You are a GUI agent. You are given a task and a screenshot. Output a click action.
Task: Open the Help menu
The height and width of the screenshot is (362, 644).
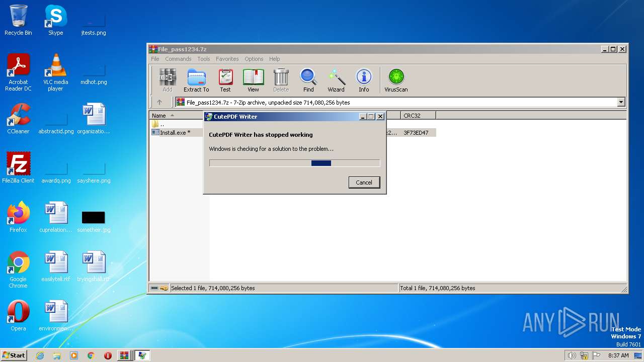coord(274,59)
